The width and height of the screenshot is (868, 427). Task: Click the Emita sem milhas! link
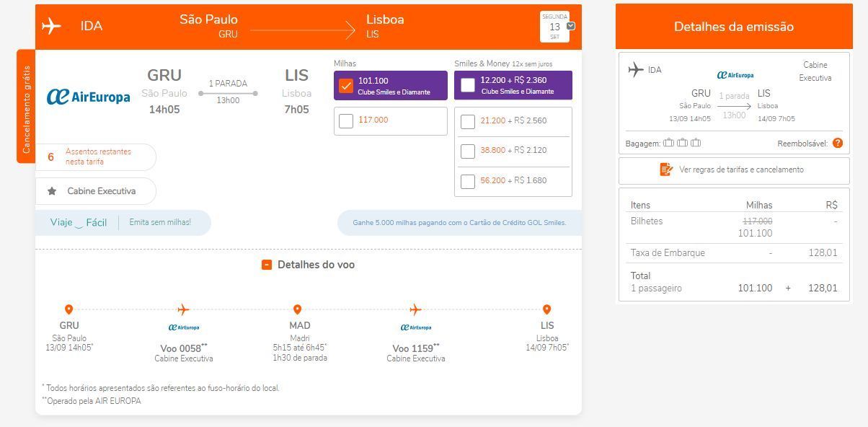pos(160,222)
